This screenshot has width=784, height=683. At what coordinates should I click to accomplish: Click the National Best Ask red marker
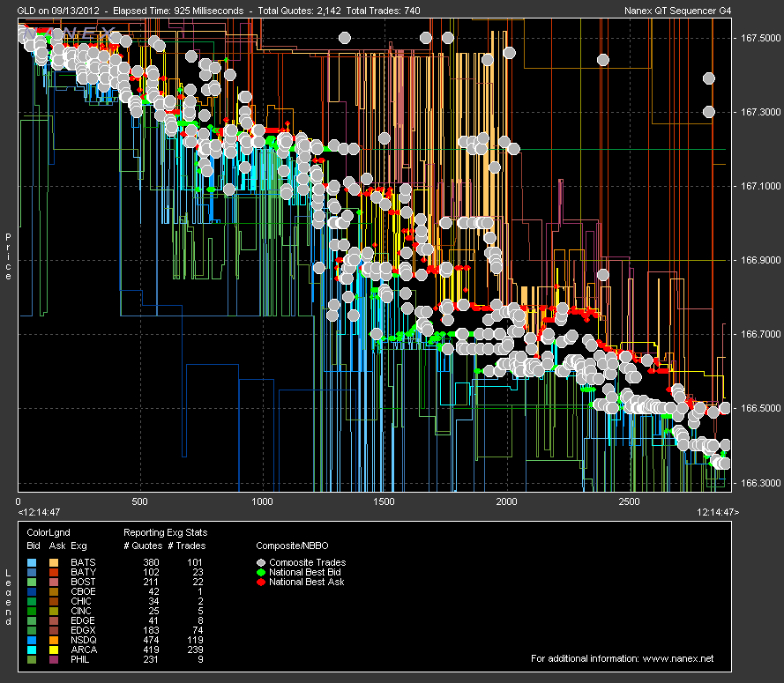[260, 582]
